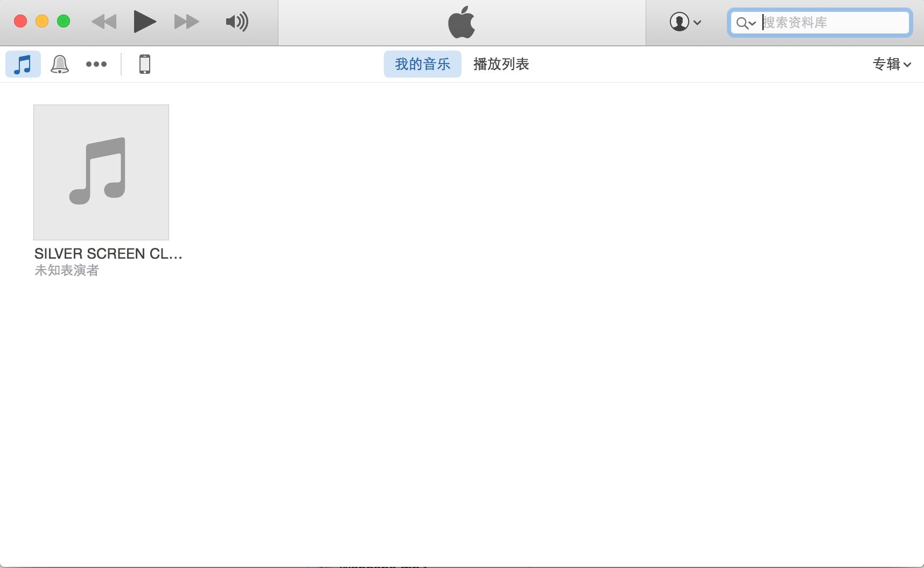Image resolution: width=924 pixels, height=568 pixels.
Task: Open the SILVER SCREEN album artwork
Action: click(x=101, y=172)
